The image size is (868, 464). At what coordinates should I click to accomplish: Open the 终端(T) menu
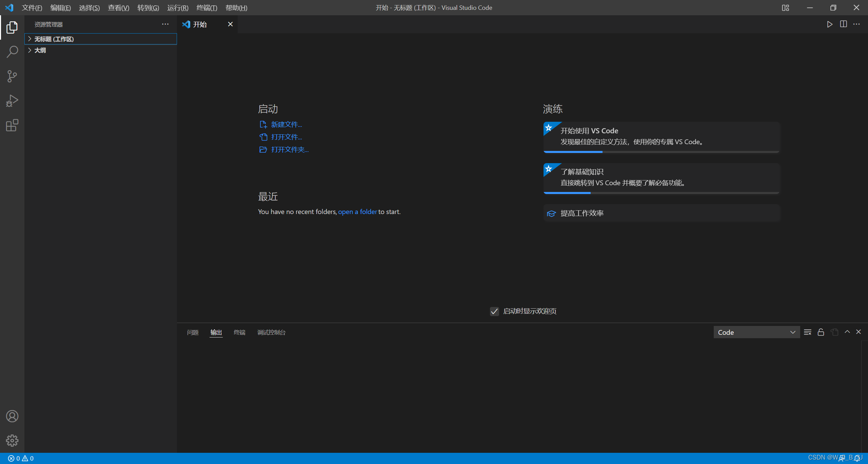(x=206, y=7)
